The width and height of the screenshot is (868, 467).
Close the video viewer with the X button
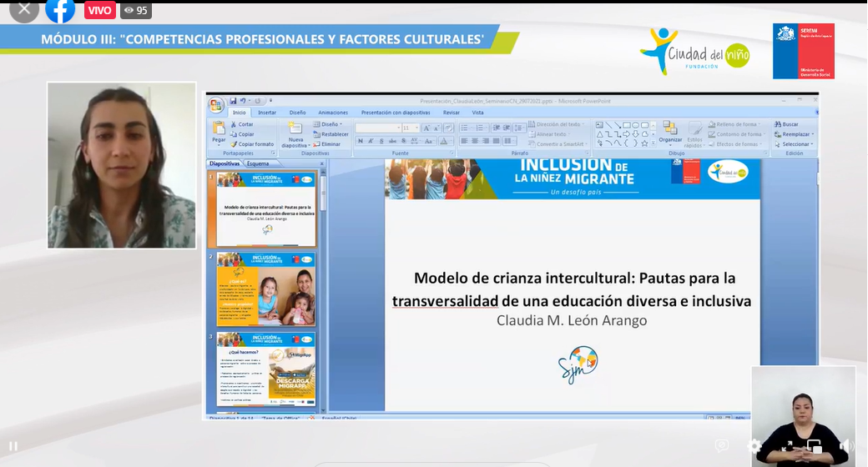(24, 9)
